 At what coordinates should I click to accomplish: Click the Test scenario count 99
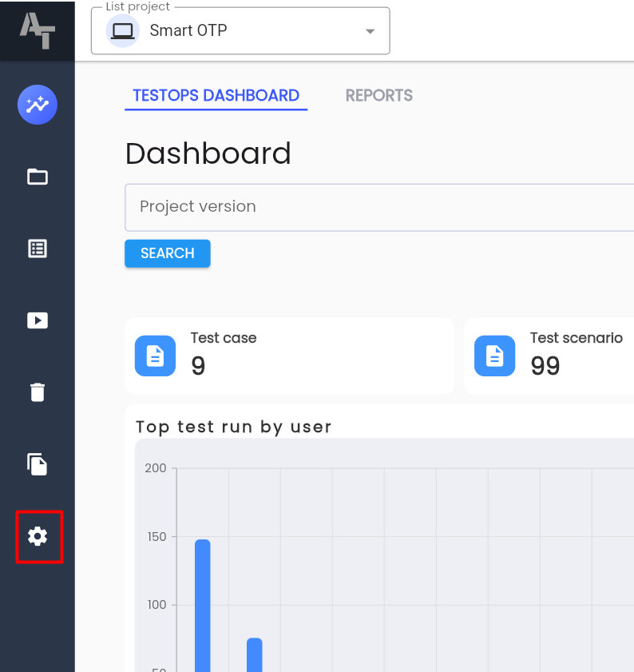coord(545,366)
